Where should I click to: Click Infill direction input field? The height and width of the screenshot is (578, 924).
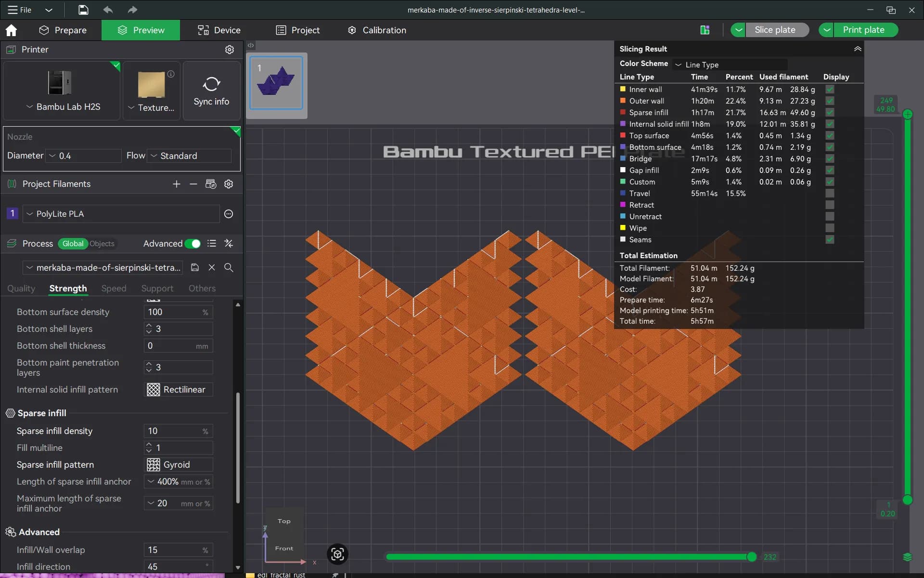click(x=179, y=566)
